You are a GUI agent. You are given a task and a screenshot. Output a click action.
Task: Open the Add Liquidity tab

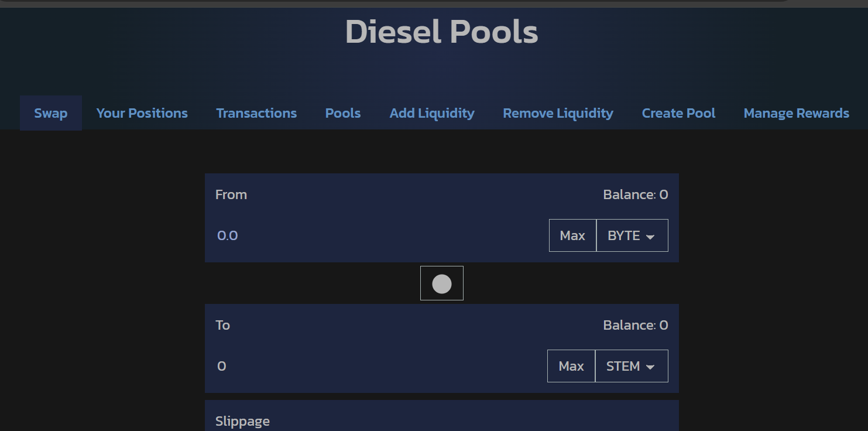(432, 113)
